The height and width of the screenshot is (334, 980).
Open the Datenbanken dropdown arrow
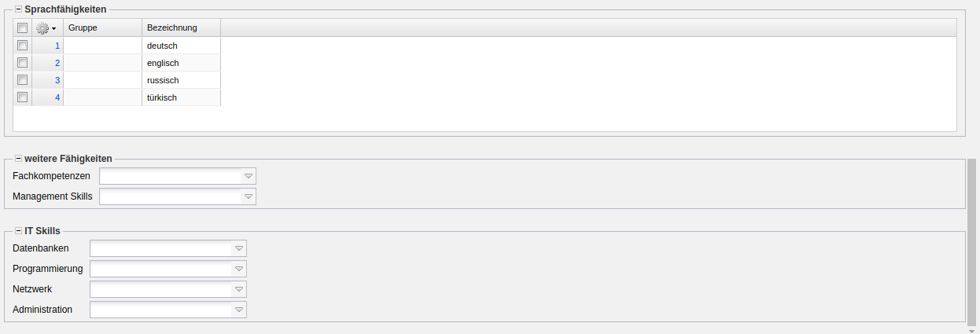click(x=238, y=248)
